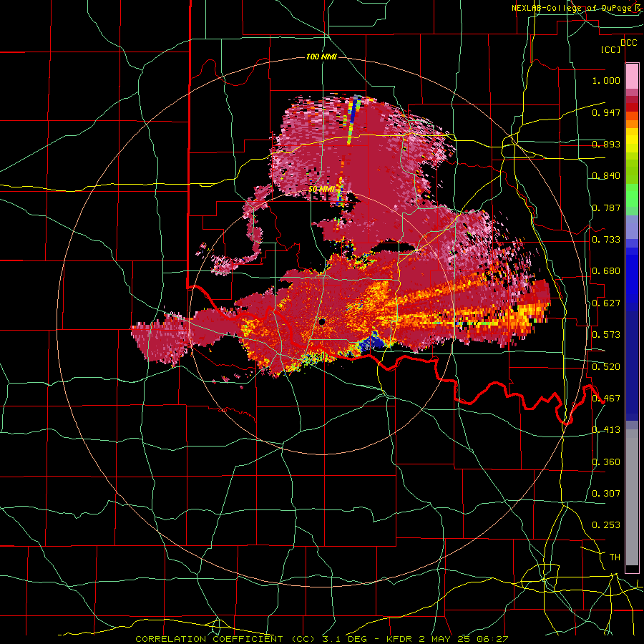
Task: Click the [CC] units label above the scale
Action: [x=611, y=50]
